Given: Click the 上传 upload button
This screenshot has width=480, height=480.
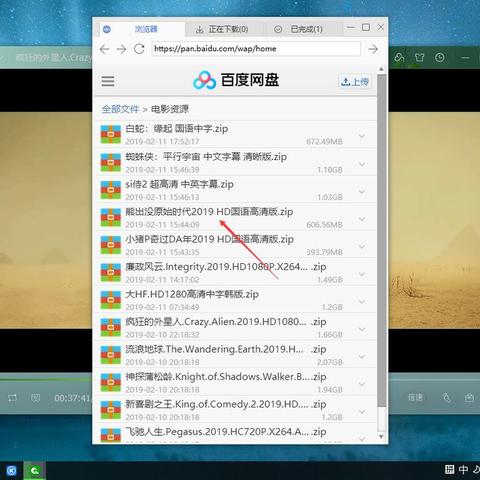Looking at the screenshot, I should point(355,81).
